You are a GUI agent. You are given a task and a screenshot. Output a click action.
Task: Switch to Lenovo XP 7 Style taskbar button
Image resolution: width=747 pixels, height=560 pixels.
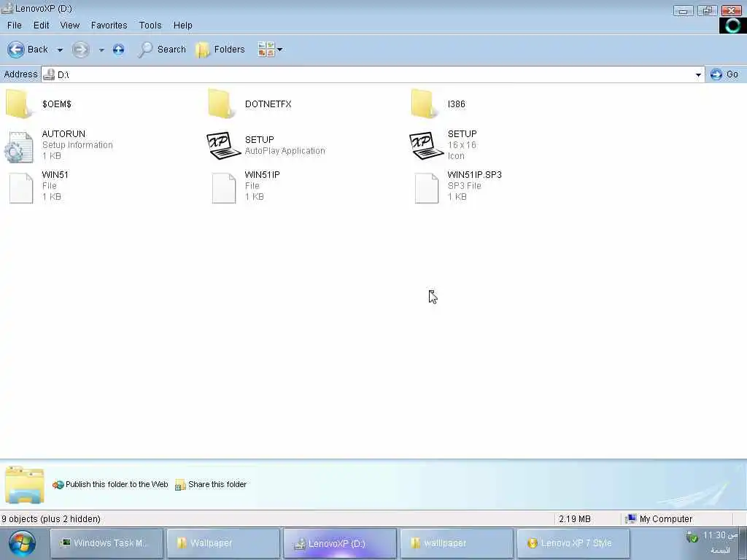coord(573,543)
